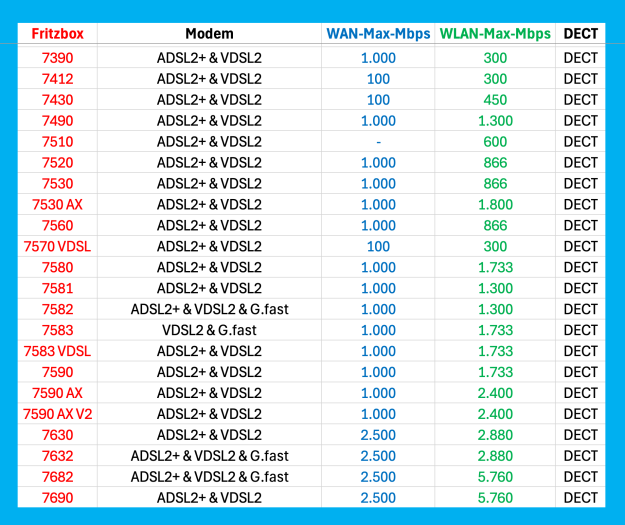
Task: Select the Fritzbox 7581 cell
Action: coord(57,288)
